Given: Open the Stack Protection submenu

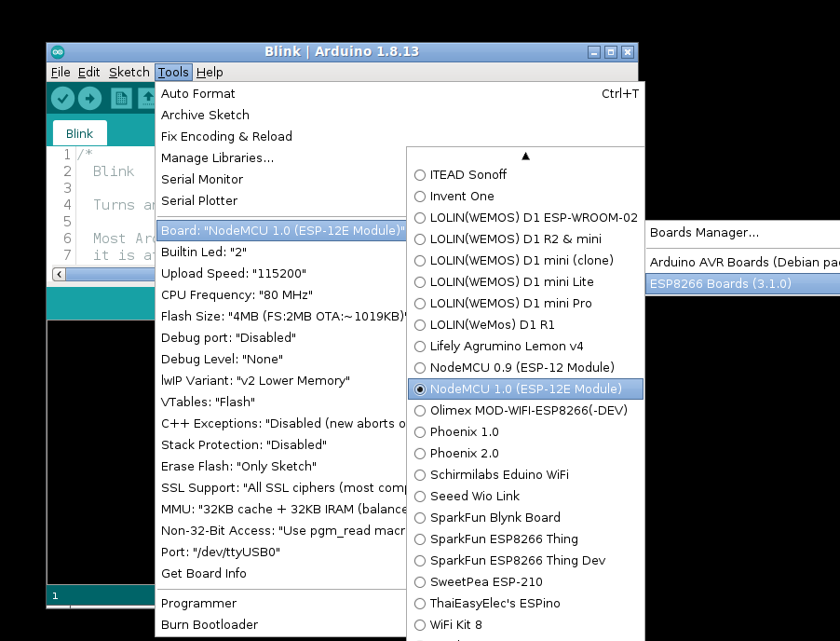Looking at the screenshot, I should coord(282,444).
